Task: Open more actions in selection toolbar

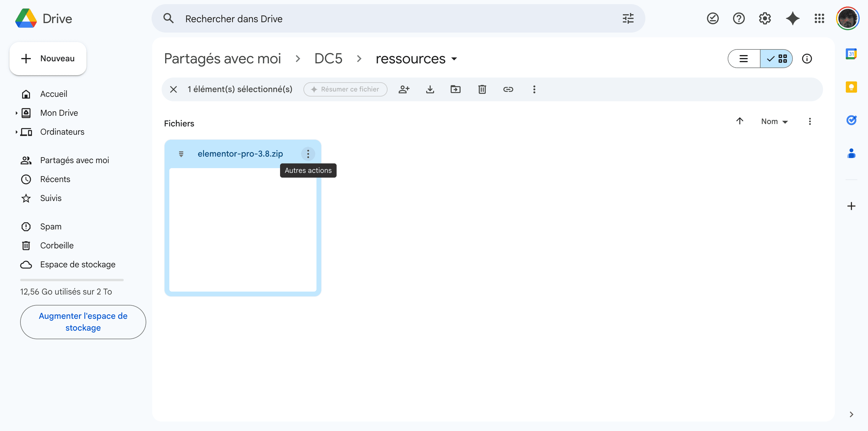Action: click(534, 89)
